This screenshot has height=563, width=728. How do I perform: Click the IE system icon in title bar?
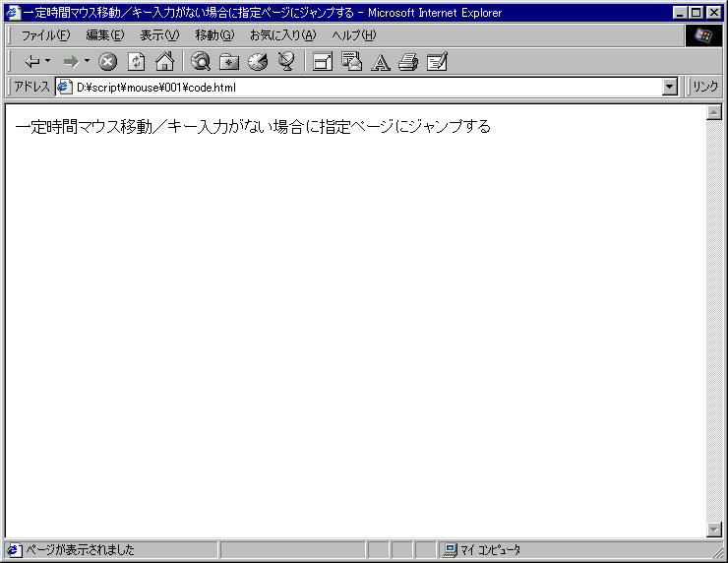point(14,13)
